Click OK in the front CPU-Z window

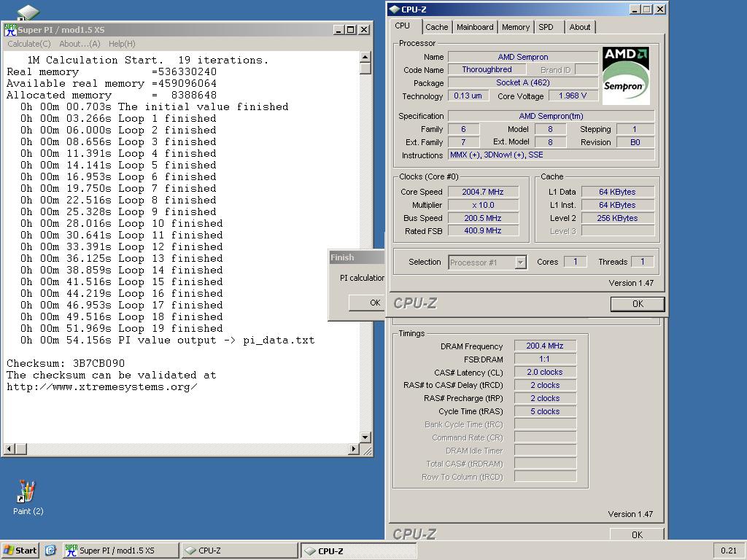[x=638, y=304]
